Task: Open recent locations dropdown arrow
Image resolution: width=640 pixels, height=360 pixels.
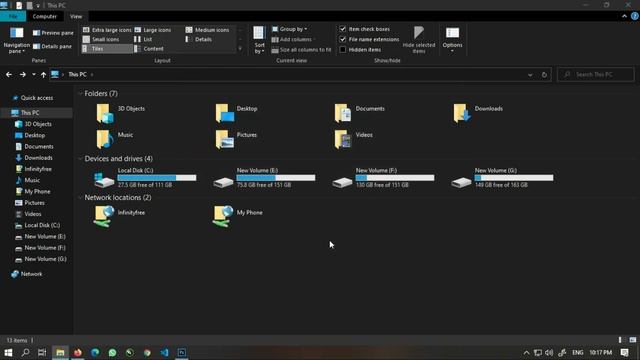Action: (x=33, y=75)
